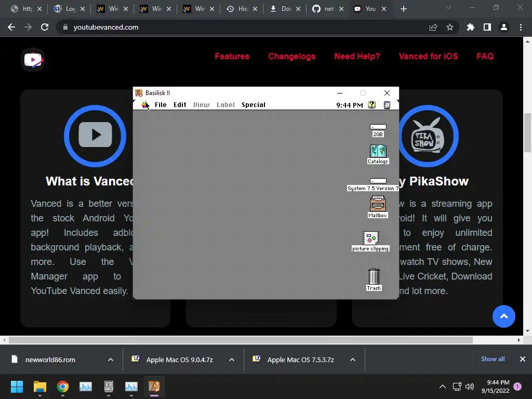Select the 2GB disk icon
Screen dimensions: 532x399
click(378, 130)
